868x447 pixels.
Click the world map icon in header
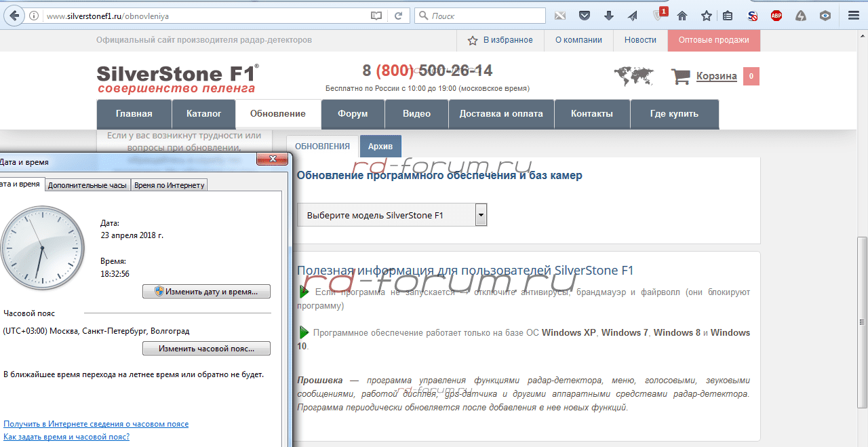click(x=633, y=76)
